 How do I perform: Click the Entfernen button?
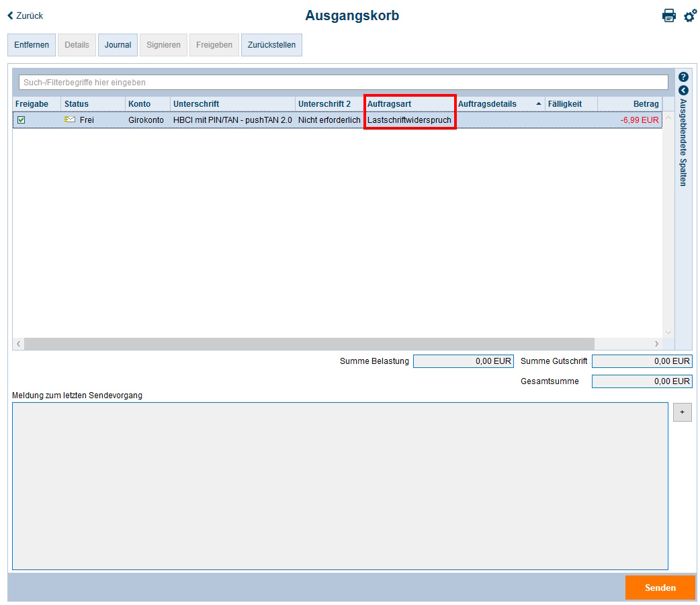[31, 45]
